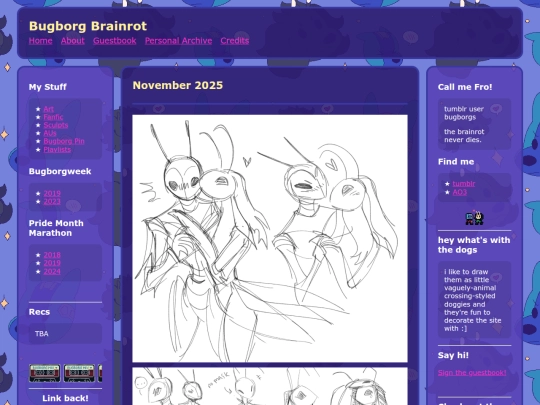
Task: Click the Call me Fro! heading
Action: click(465, 87)
